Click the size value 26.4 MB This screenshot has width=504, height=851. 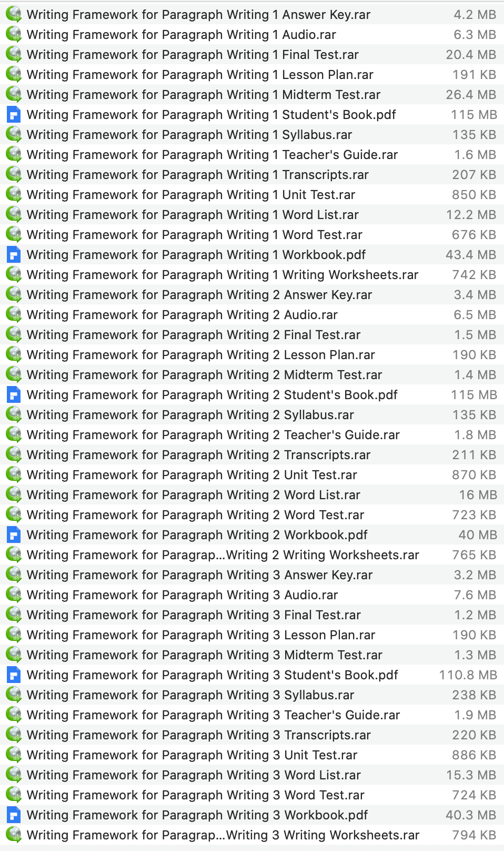click(471, 94)
